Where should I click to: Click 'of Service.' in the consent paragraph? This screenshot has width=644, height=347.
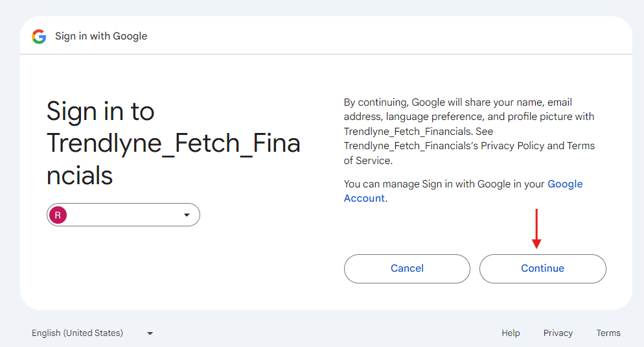tap(368, 160)
